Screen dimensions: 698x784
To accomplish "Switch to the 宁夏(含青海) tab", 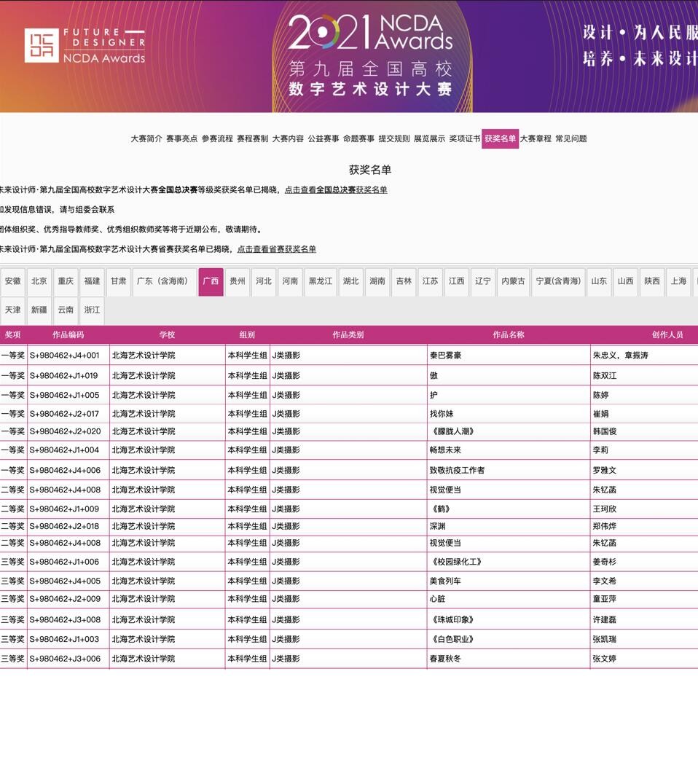I will point(558,281).
